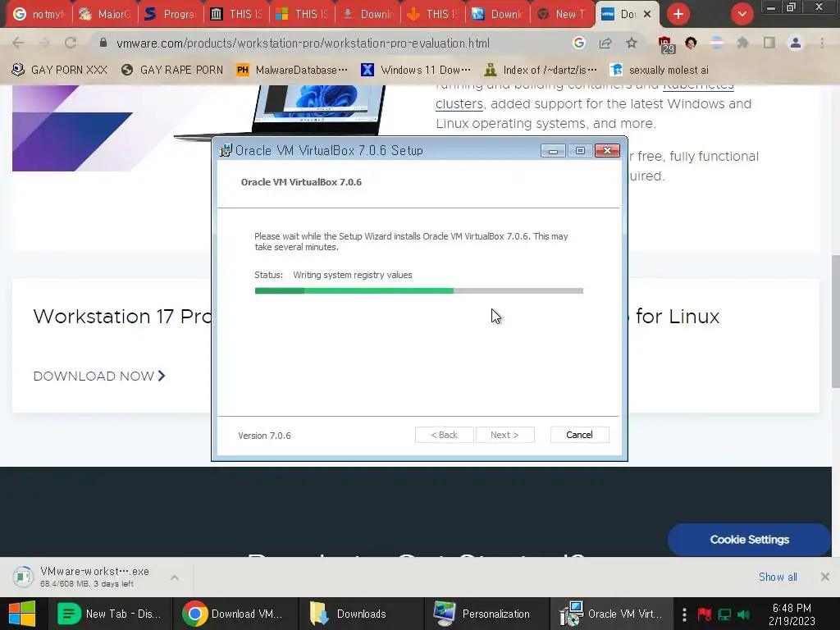
Task: Open a new tab with the plus button
Action: coord(678,14)
